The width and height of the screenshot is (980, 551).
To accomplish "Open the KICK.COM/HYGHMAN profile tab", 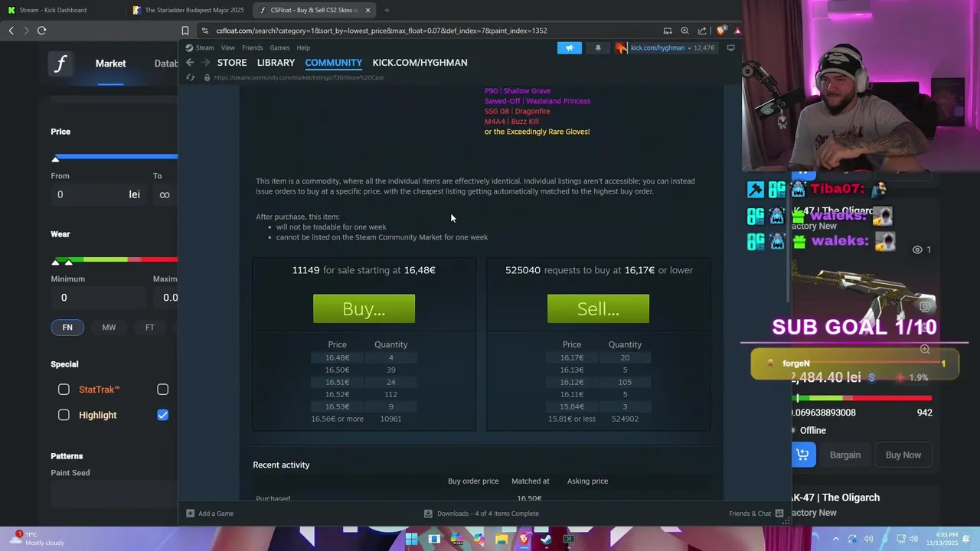I will 420,63.
